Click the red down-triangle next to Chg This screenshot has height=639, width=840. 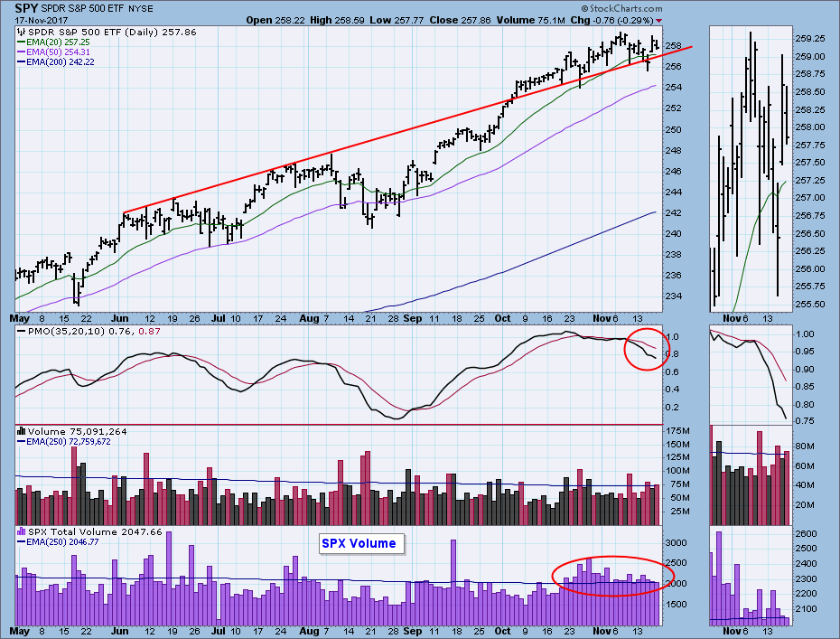[x=659, y=21]
